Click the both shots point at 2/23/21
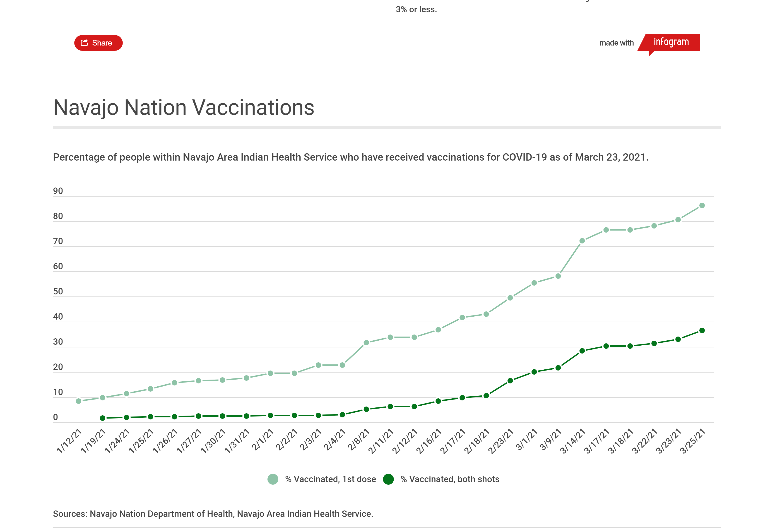 tap(510, 381)
